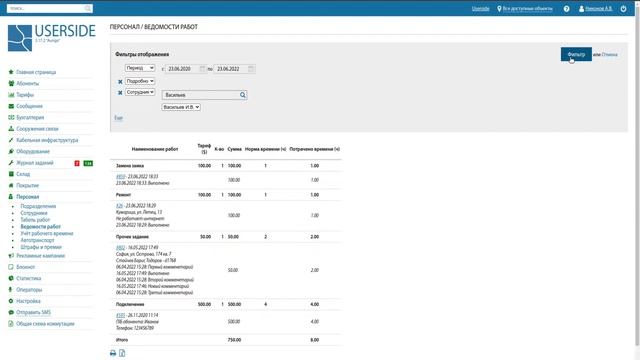Image resolution: width=640 pixels, height=360 pixels.
Task: Open Операторы in sidebar
Action: click(x=29, y=290)
